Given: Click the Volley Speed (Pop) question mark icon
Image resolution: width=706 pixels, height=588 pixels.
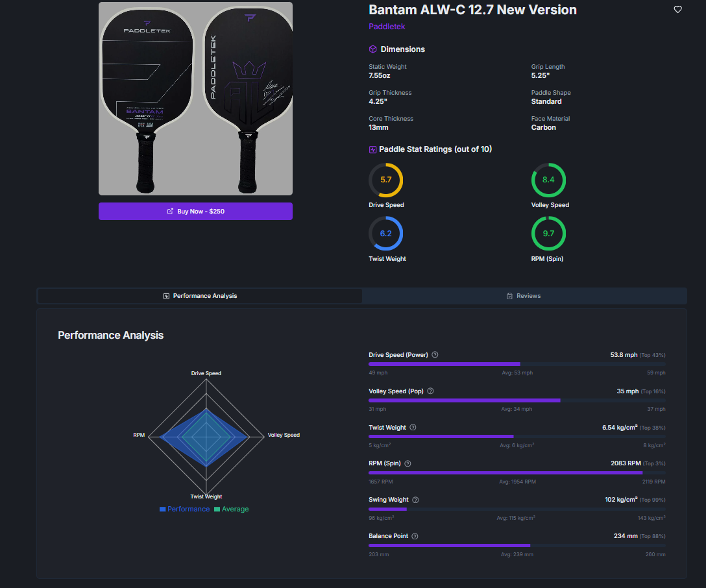Looking at the screenshot, I should click(432, 391).
